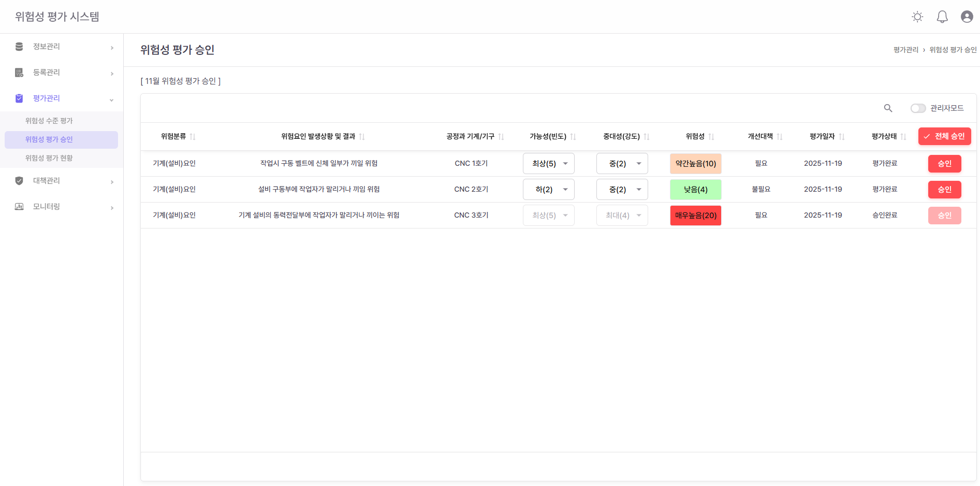Image resolution: width=980 pixels, height=486 pixels.
Task: Open the notifications bell icon
Action: tap(942, 17)
